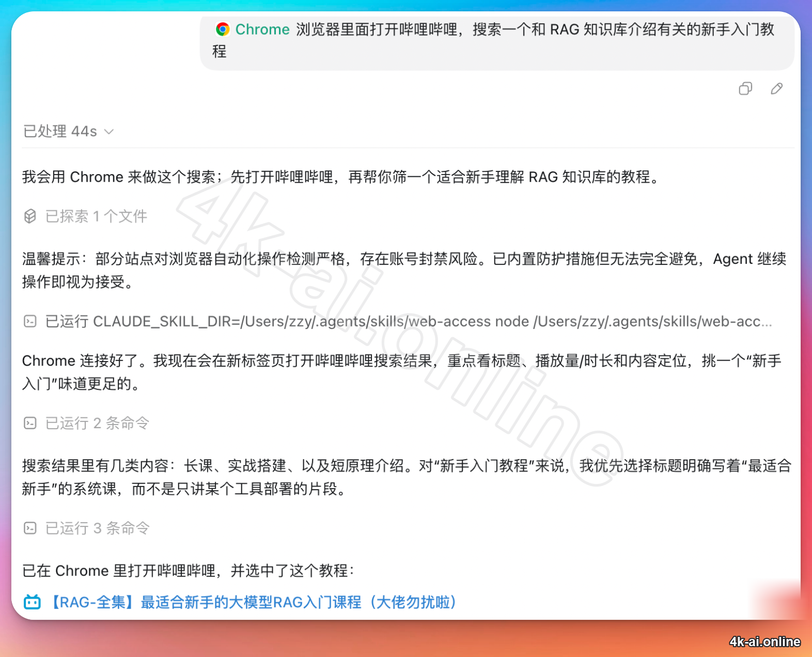Viewport: 812px width, 657px height.
Task: Select the text '温馨提示：部分站点对浏览器自动化操作检测严格'
Action: 183,259
